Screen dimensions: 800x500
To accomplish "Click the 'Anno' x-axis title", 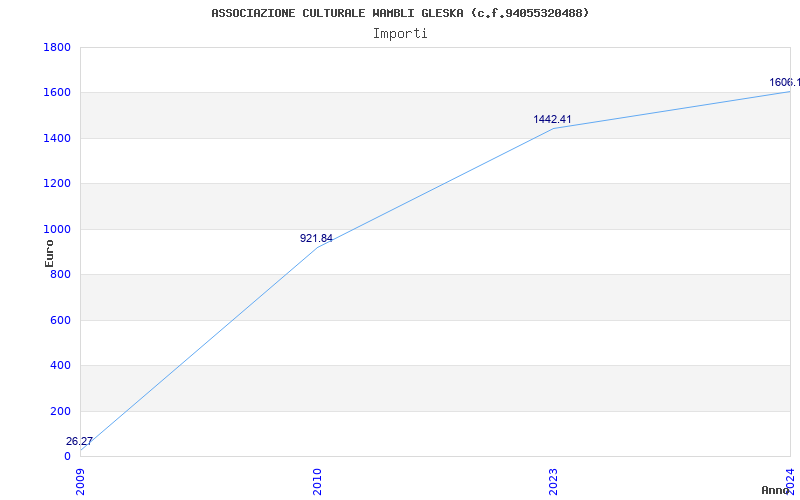I will click(775, 490).
